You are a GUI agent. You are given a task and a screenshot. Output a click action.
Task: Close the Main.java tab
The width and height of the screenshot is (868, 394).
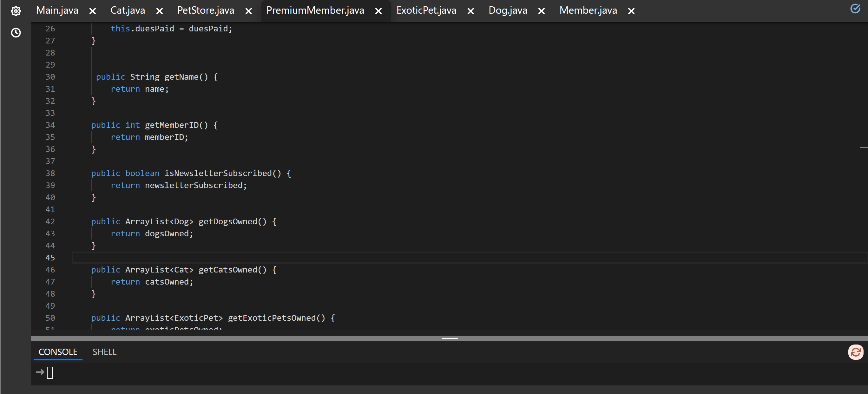[93, 11]
